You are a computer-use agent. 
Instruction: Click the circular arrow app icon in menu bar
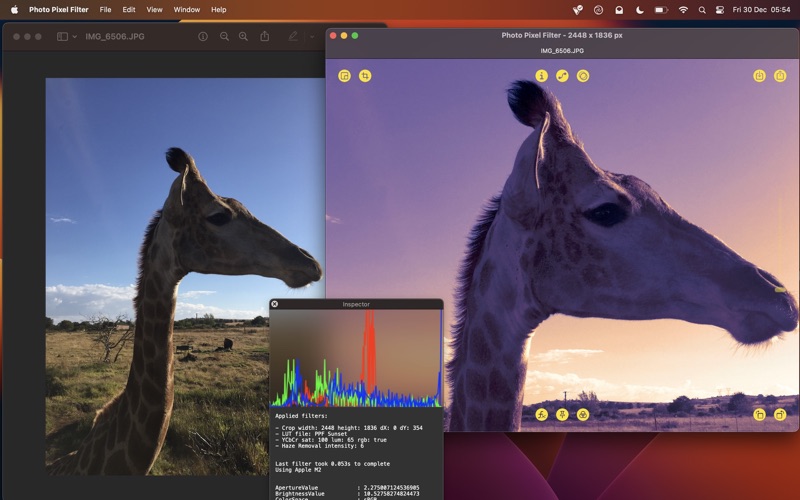[x=598, y=10]
